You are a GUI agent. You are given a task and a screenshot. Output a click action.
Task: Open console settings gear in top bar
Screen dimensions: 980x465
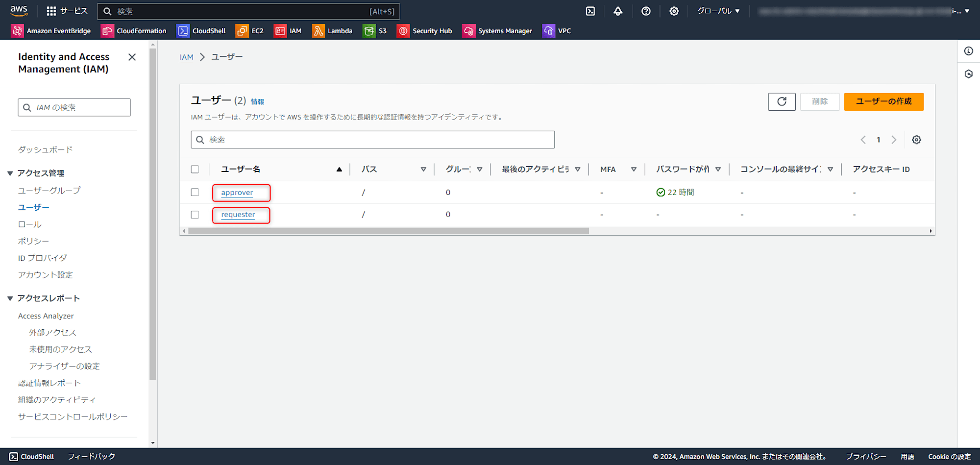click(x=674, y=11)
